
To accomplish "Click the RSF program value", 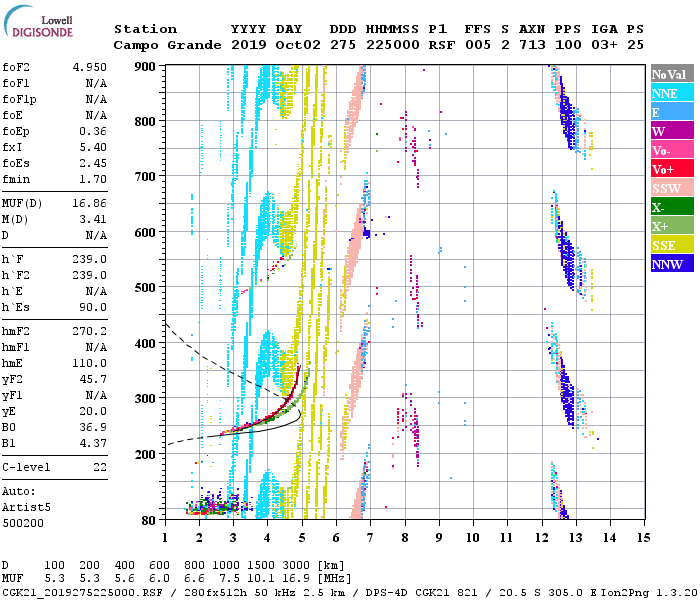I will (x=442, y=45).
